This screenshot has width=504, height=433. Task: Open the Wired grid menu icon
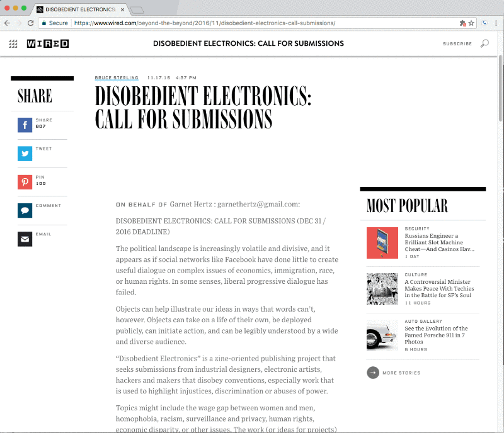click(x=13, y=43)
